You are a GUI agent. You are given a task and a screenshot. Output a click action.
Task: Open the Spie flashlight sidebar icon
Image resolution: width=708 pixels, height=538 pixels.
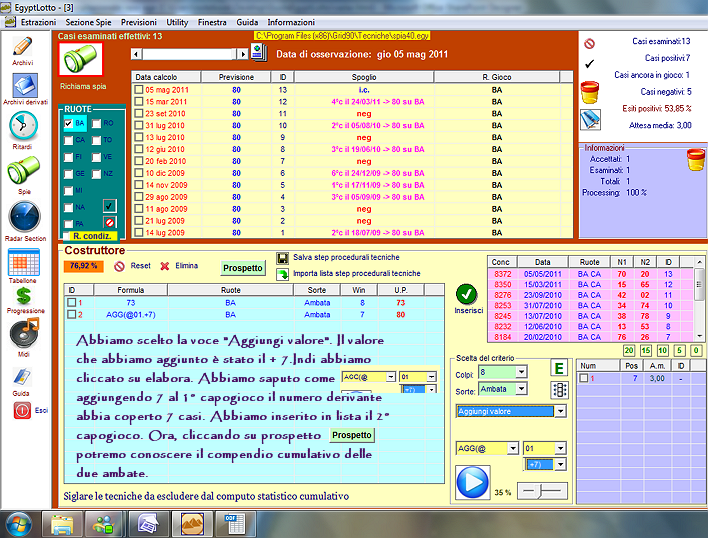(23, 170)
